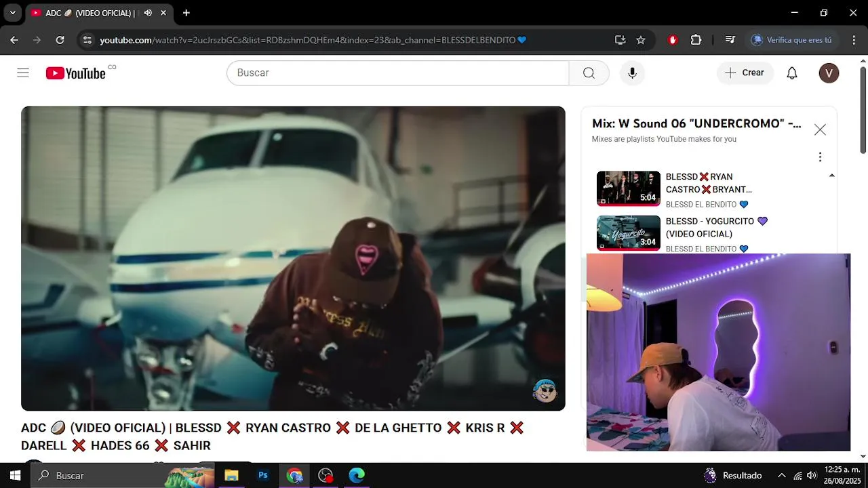868x488 pixels.
Task: Open the account avatar V menu
Action: pos(829,73)
